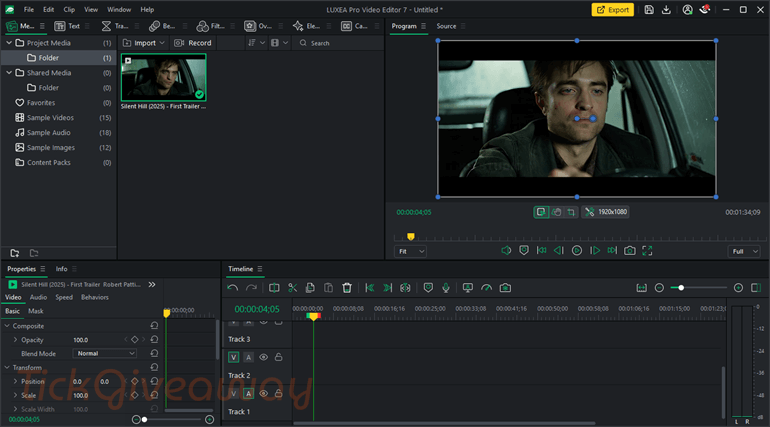This screenshot has width=770, height=427.
Task: Open the Blend Mode Normal dropdown
Action: pyautogui.click(x=105, y=353)
